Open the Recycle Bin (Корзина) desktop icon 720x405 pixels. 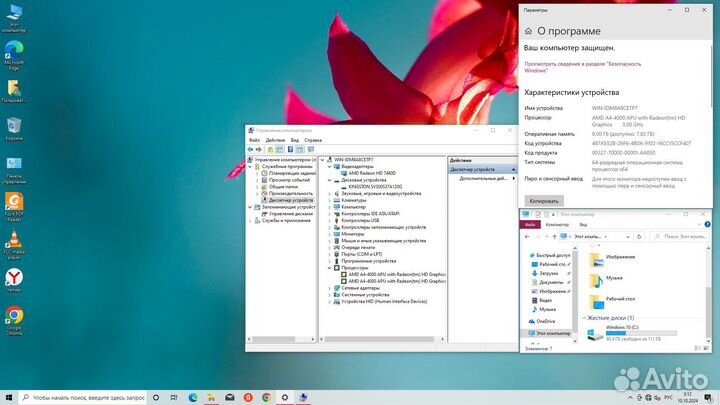[14, 127]
